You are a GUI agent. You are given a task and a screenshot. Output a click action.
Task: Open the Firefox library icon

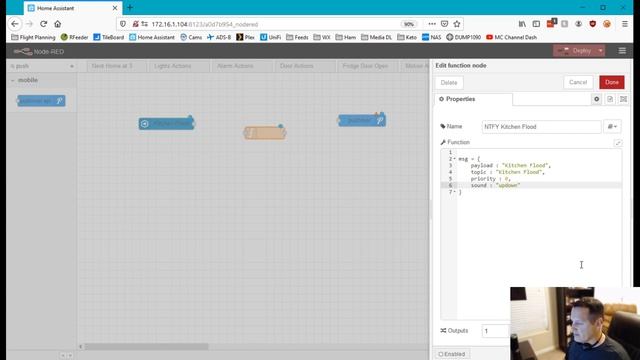[x=522, y=24]
